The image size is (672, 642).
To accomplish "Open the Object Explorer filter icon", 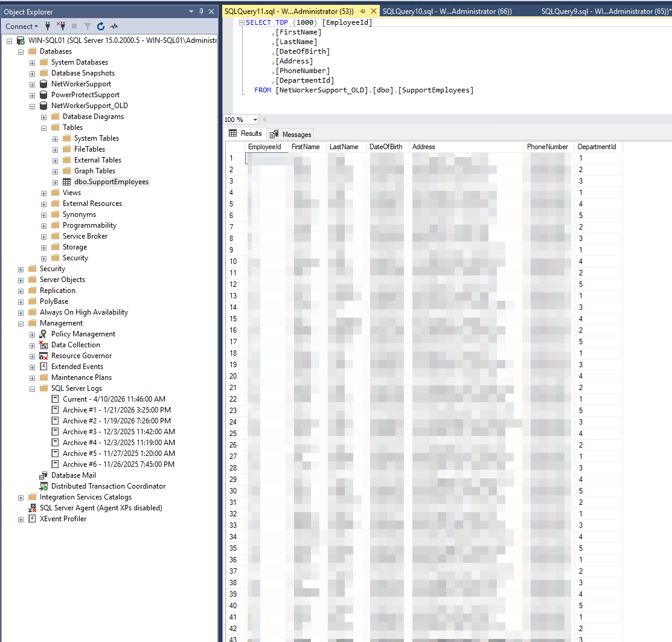I will point(86,27).
